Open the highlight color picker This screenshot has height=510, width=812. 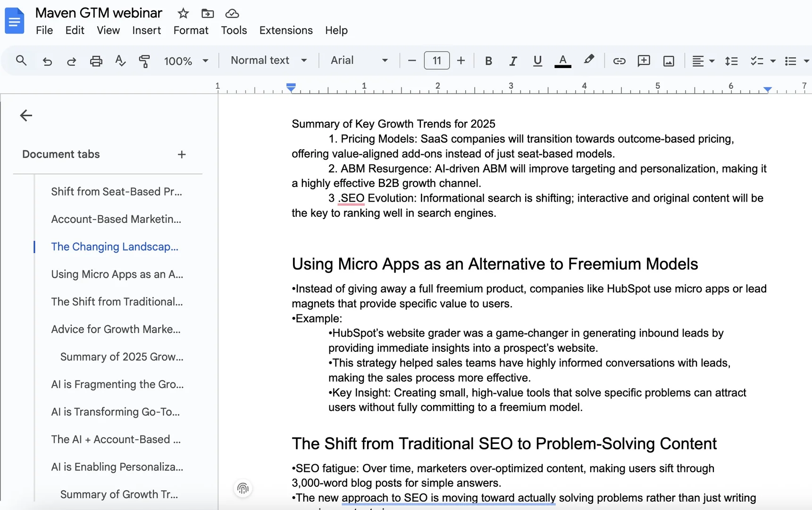[x=588, y=60]
